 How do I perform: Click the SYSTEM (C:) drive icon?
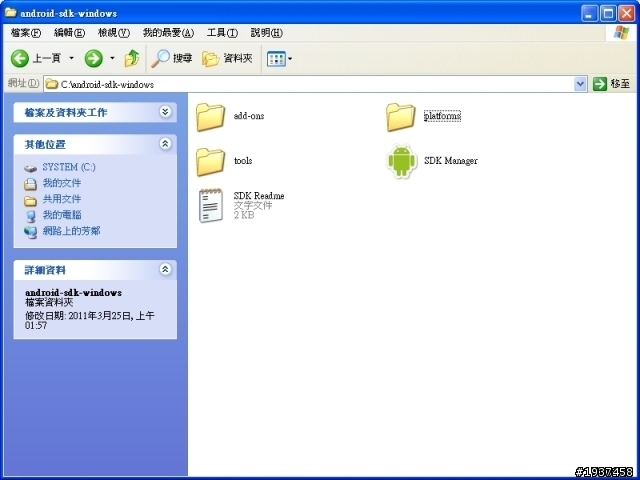(30, 168)
